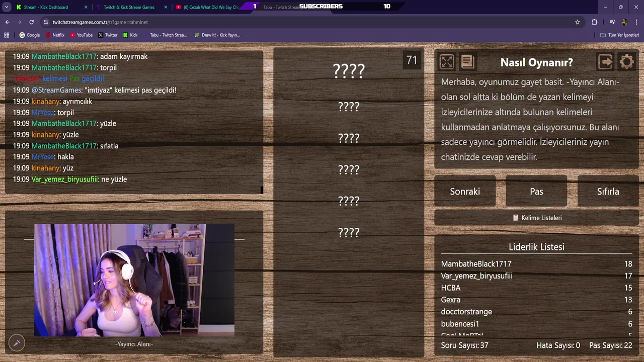Go forward in browser history
Screen dimensions: 644x362
(19, 22)
